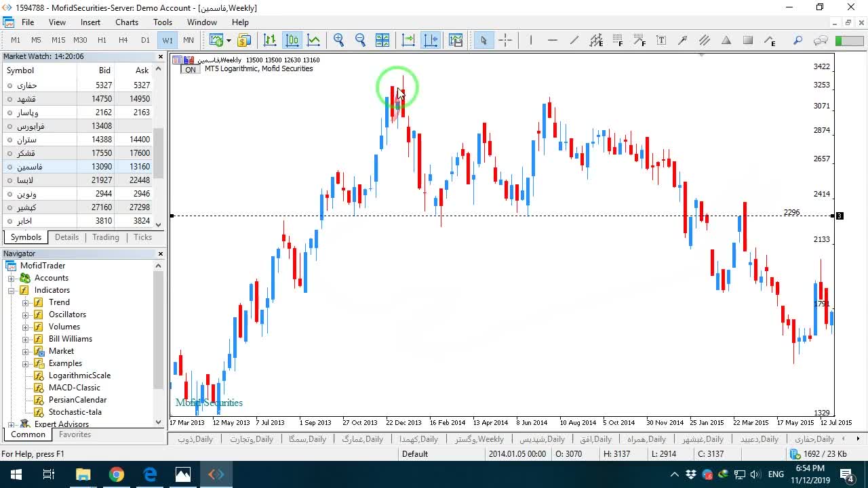Open chart templates icon
Screen dimensions: 868x488
[456, 40]
